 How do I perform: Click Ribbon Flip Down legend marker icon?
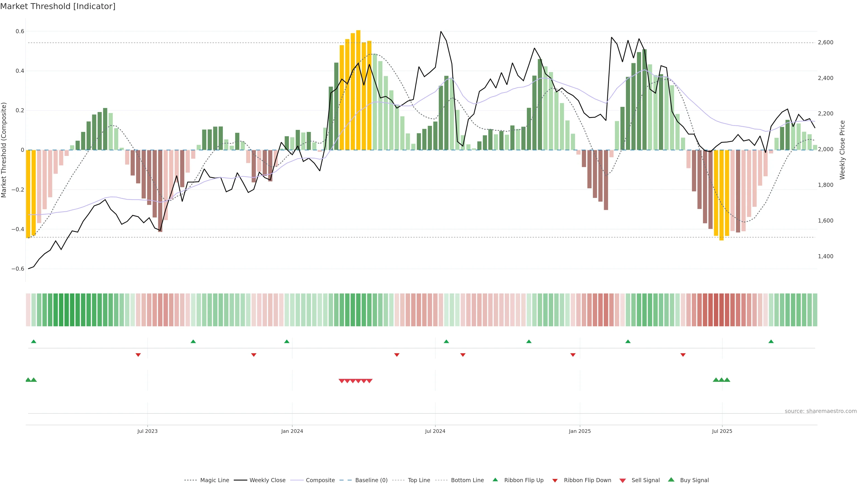pos(555,480)
